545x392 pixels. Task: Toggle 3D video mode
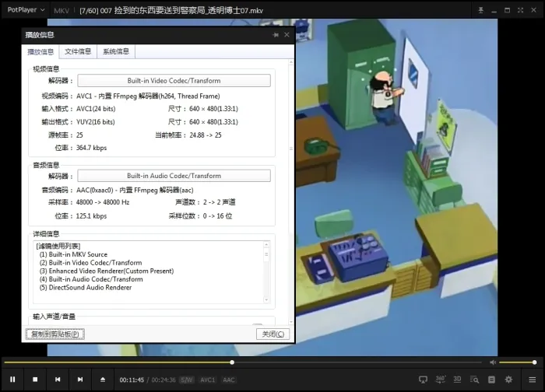(457, 380)
